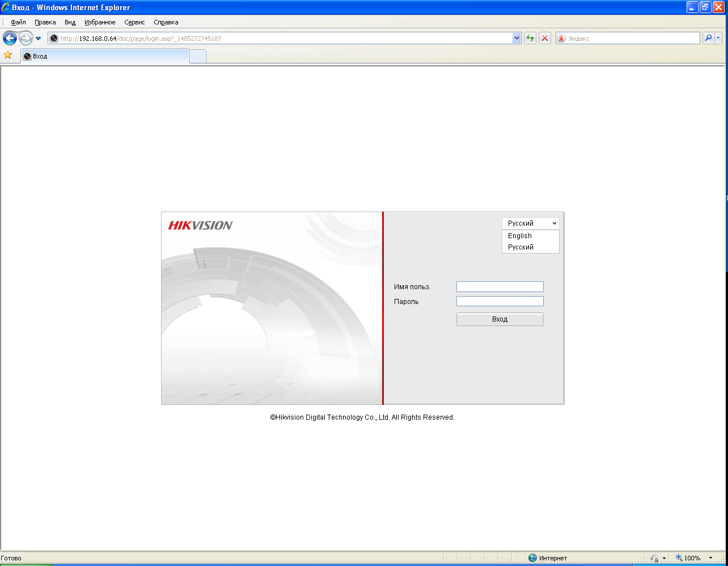The width and height of the screenshot is (728, 566).
Task: Run search with the magnifier icon
Action: pos(708,38)
